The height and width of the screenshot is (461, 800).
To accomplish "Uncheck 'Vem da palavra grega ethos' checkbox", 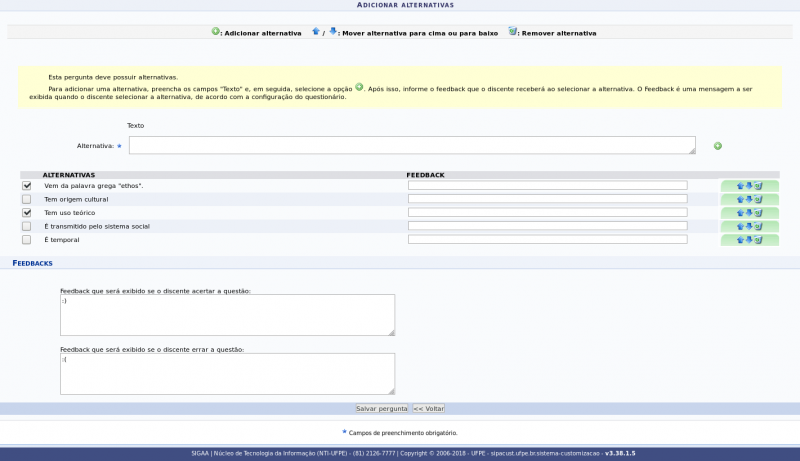I will pyautogui.click(x=27, y=186).
